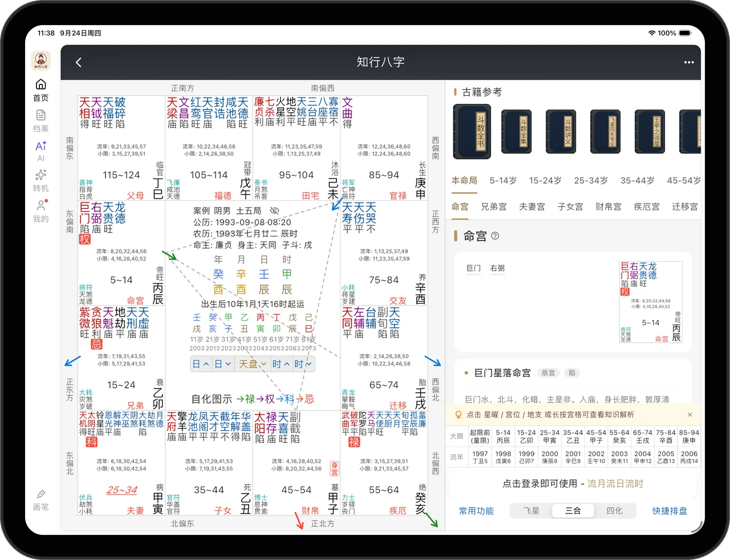Image resolution: width=730 pixels, height=560 pixels.
Task: Select the 2000 庚辰8 annual year cell
Action: 550,457
